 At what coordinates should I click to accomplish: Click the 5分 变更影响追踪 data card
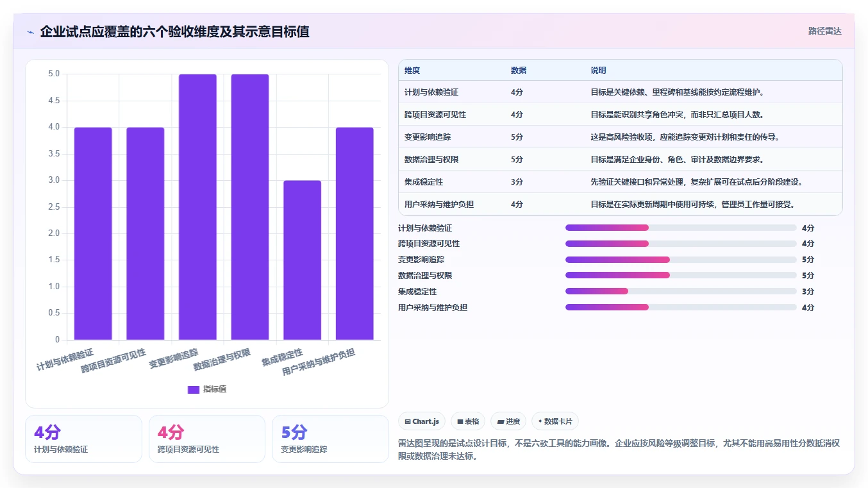330,439
